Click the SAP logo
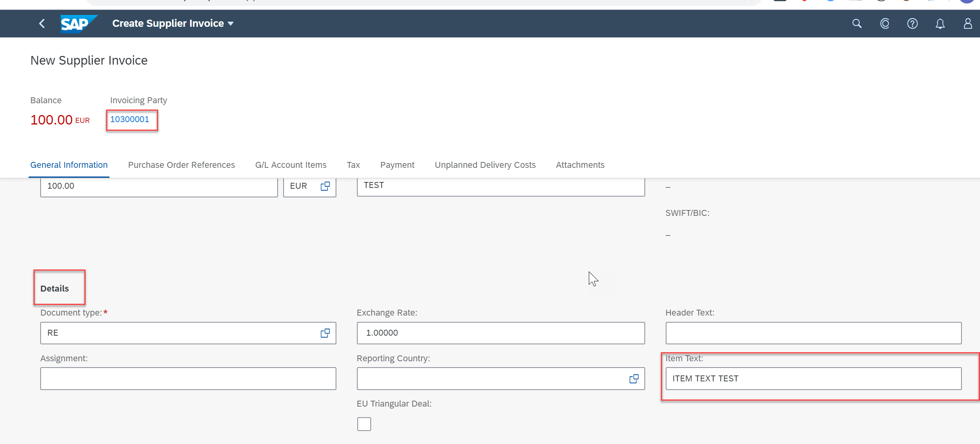This screenshot has width=980, height=444. 78,24
